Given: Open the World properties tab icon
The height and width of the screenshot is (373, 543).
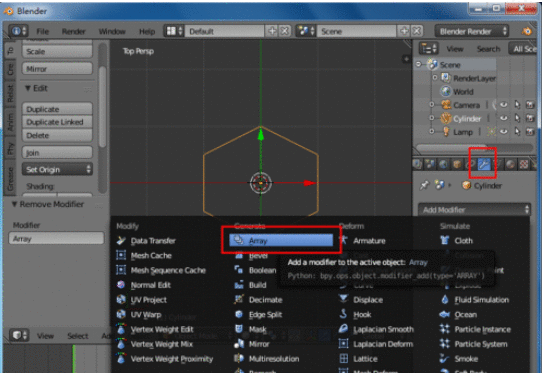Looking at the screenshot, I should pyautogui.click(x=443, y=164).
